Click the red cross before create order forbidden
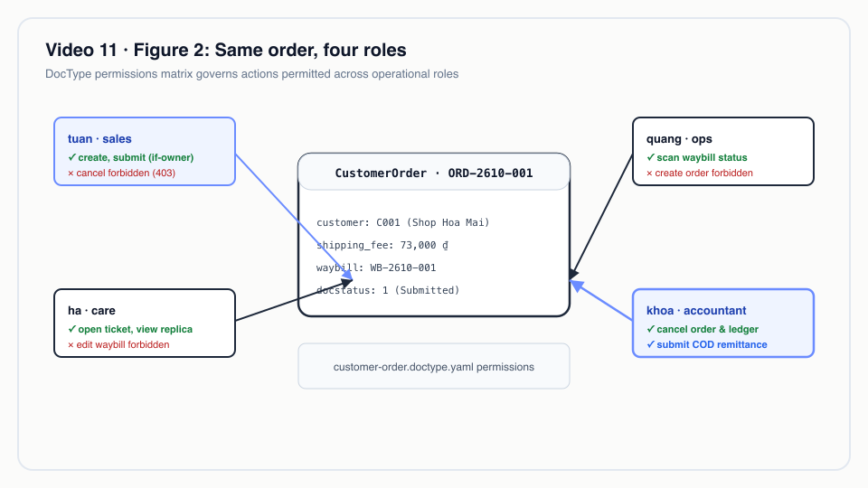This screenshot has height=488, width=868. click(x=649, y=174)
